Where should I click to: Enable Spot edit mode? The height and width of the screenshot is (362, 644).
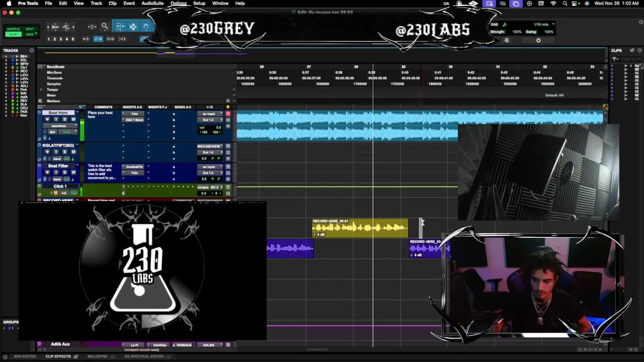point(30,29)
